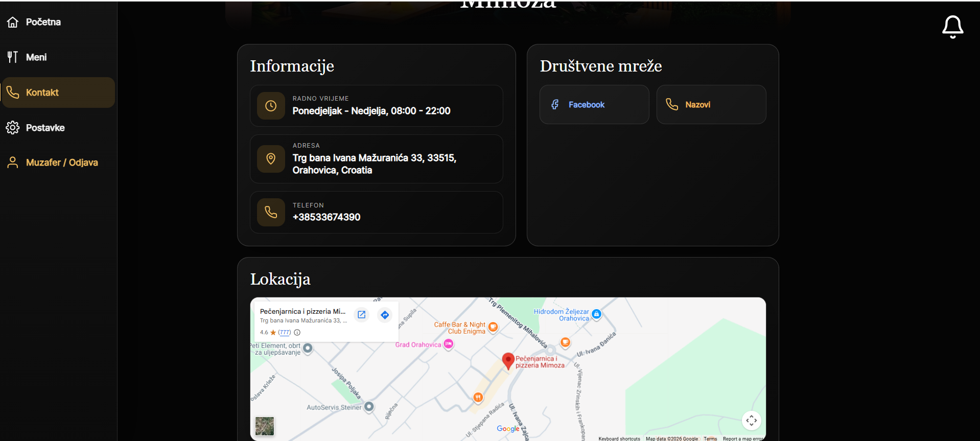Open the notifications bell icon
The image size is (980, 441).
coord(952,27)
